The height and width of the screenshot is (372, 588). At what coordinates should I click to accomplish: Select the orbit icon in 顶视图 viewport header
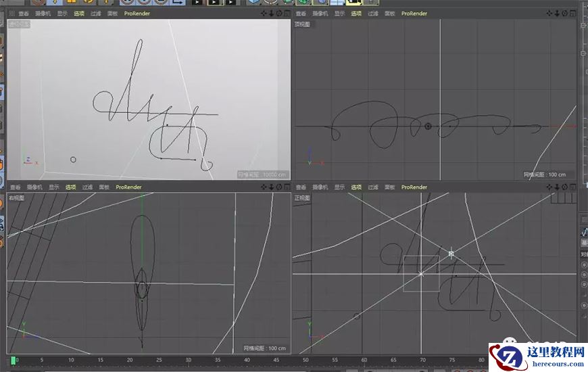coord(565,13)
